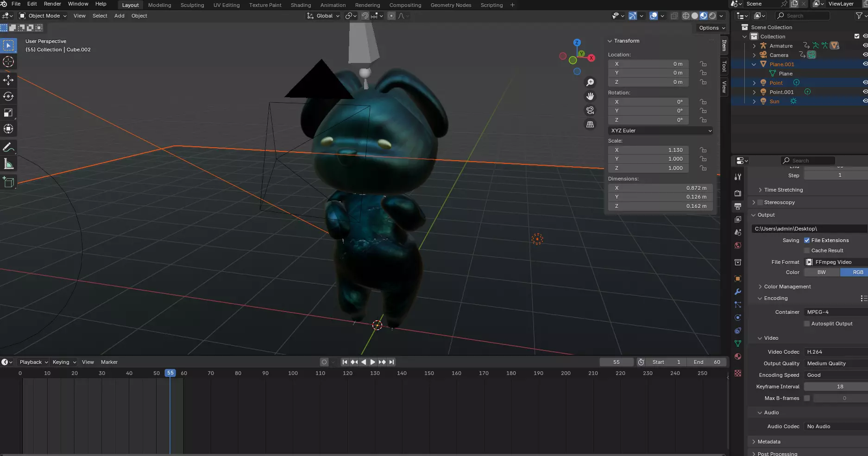Enable File Extensions checkbox

click(x=807, y=240)
